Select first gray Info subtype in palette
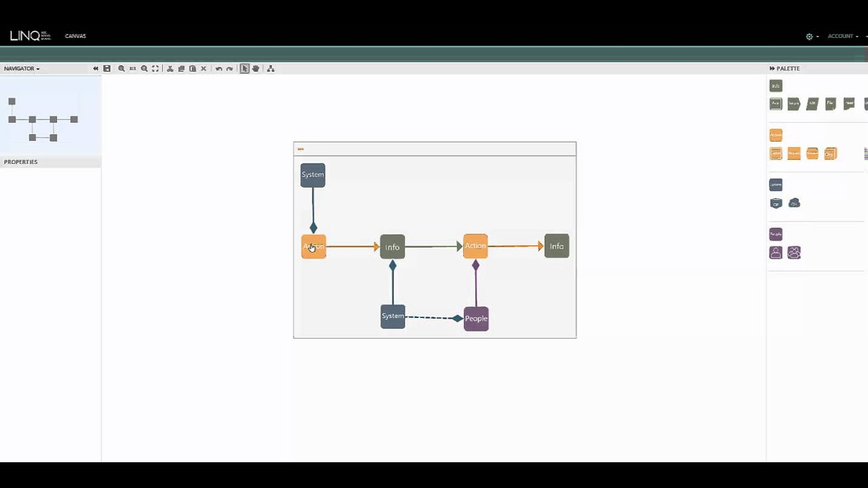The width and height of the screenshot is (868, 488). 776,104
